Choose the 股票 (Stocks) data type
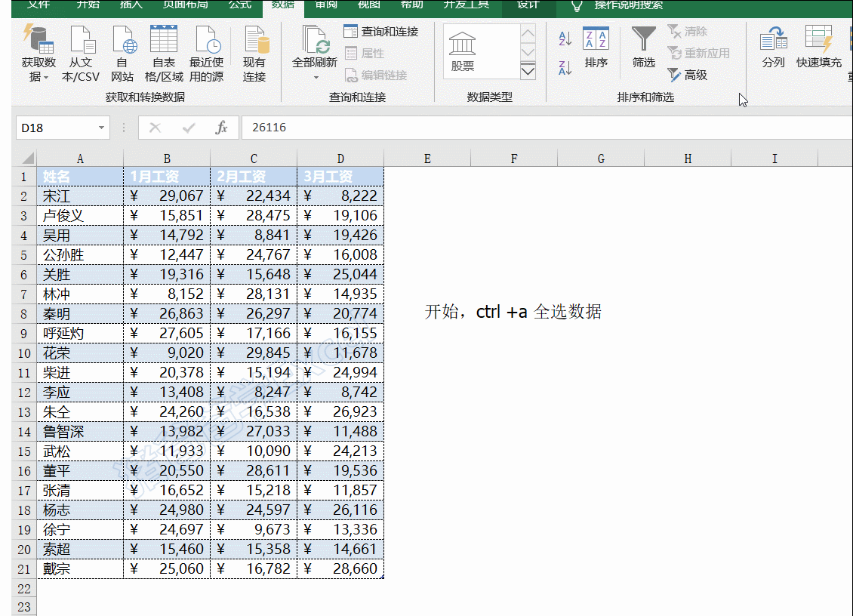The width and height of the screenshot is (853, 616). coord(463,51)
